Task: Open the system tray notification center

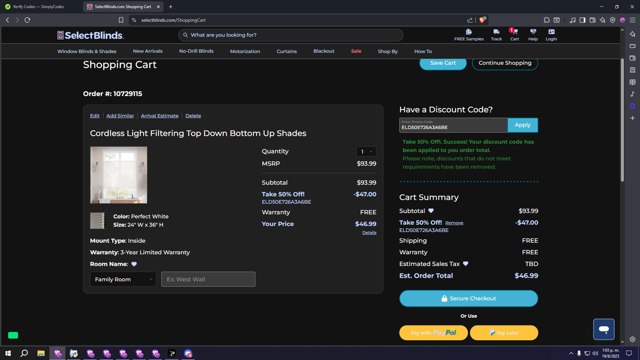Action: [629, 353]
